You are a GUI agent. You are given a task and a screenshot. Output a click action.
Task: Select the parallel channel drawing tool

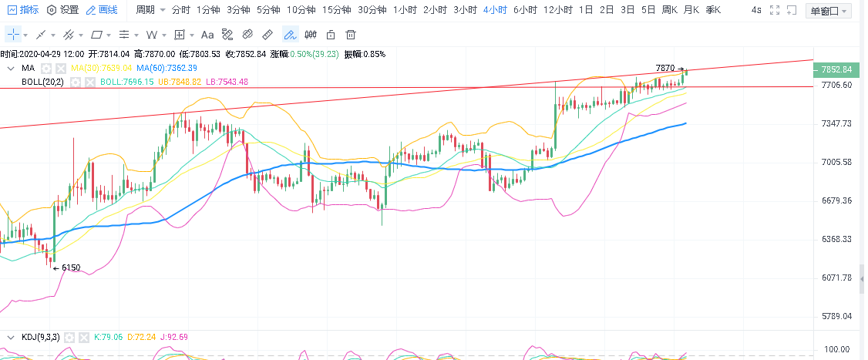[69, 35]
